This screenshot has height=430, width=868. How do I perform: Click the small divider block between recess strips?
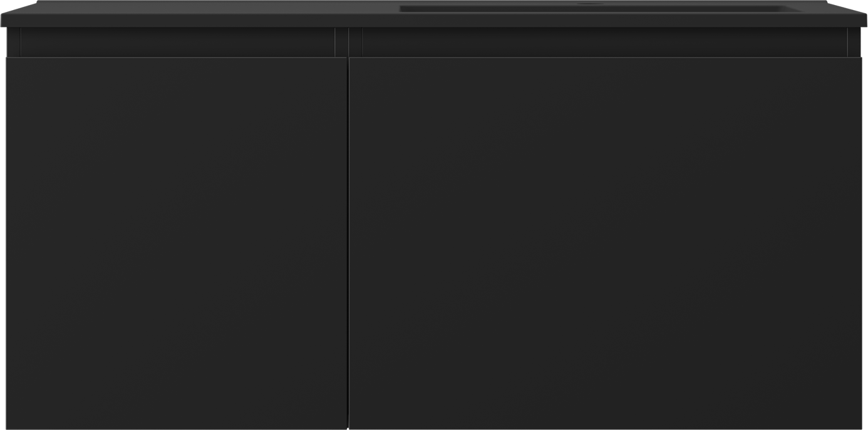(x=348, y=42)
